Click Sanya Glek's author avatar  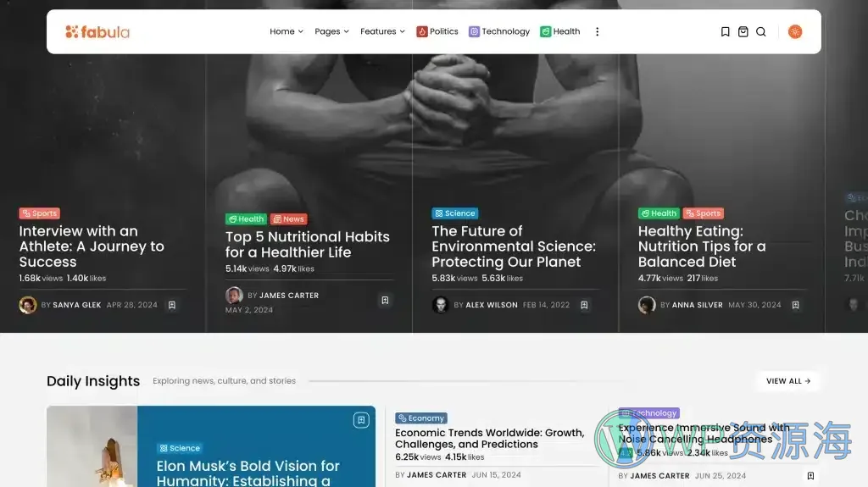tap(28, 305)
